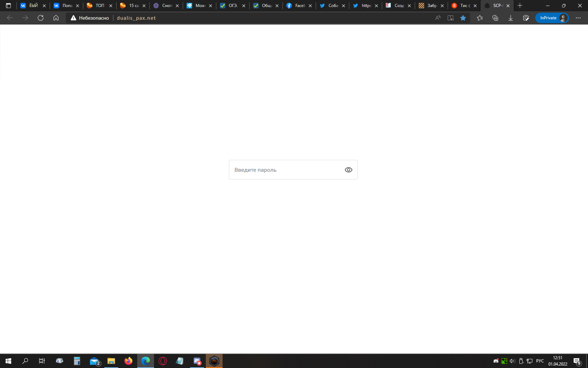Launch Firefox from the taskbar
588x368 pixels.
(128, 361)
